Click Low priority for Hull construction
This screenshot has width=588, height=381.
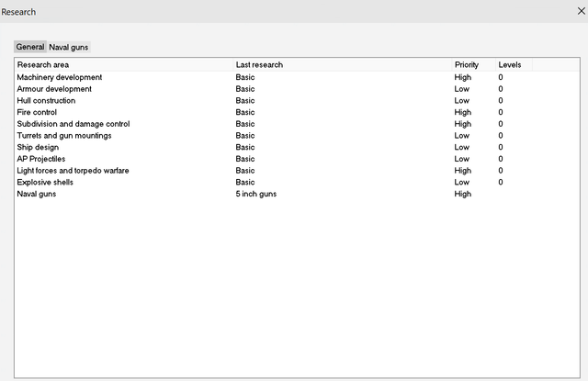(461, 100)
